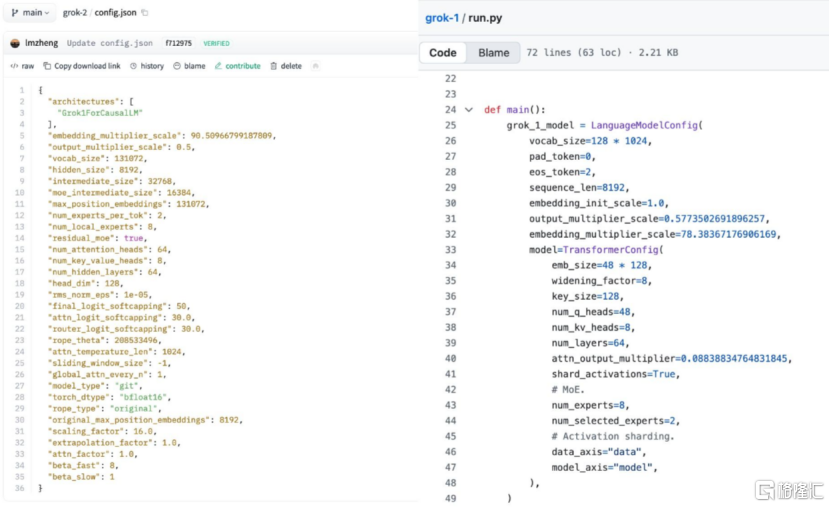Screen dimensions: 830x507
Task: Click the data_axis="data" line
Action: point(599,452)
